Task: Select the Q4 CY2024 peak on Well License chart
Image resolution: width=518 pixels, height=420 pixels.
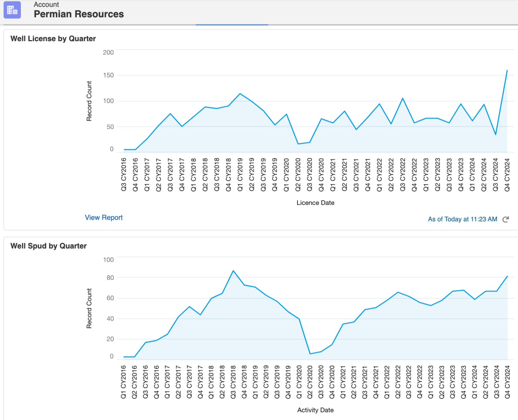Action: (508, 70)
